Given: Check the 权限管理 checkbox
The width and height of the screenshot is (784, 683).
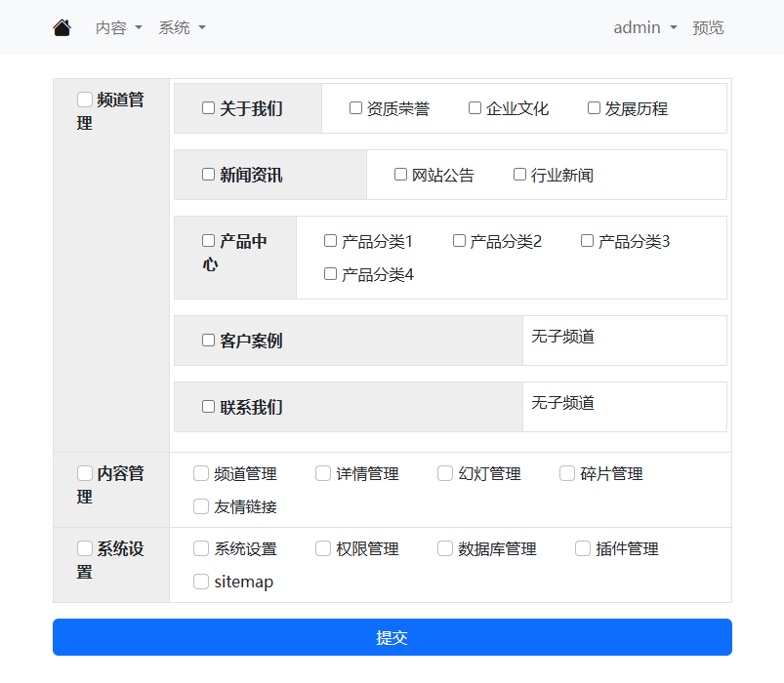Looking at the screenshot, I should pos(322,548).
